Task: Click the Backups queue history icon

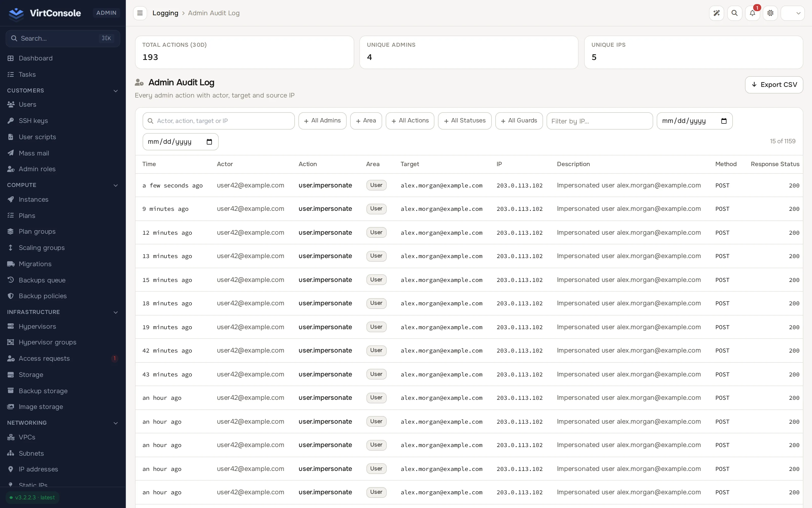Action: click(x=11, y=280)
